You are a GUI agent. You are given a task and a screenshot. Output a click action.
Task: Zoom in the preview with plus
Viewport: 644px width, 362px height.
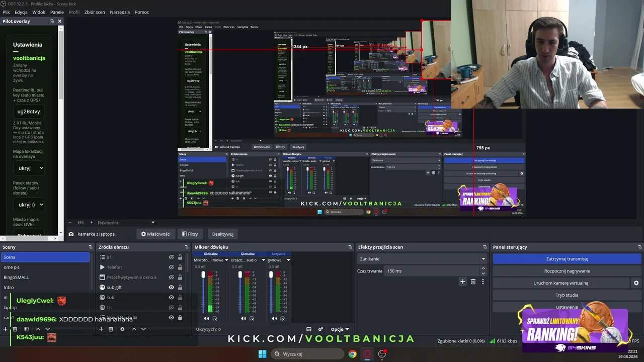[91, 222]
